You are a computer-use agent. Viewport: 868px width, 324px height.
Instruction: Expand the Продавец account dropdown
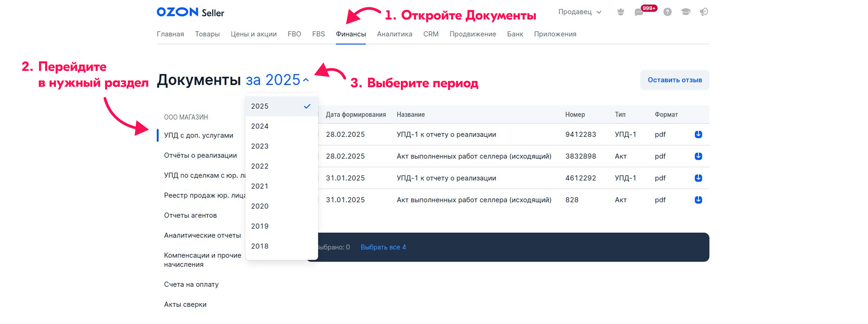tap(580, 12)
